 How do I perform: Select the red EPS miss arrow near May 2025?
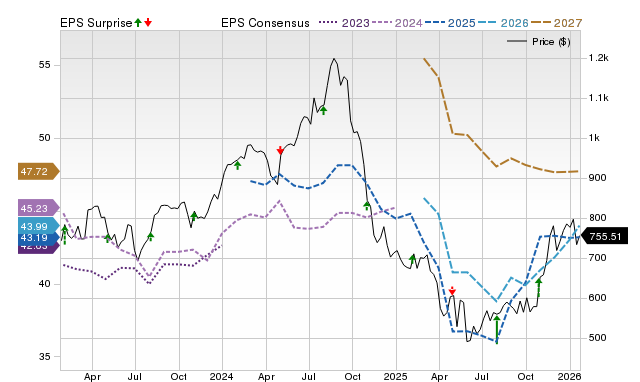click(452, 291)
